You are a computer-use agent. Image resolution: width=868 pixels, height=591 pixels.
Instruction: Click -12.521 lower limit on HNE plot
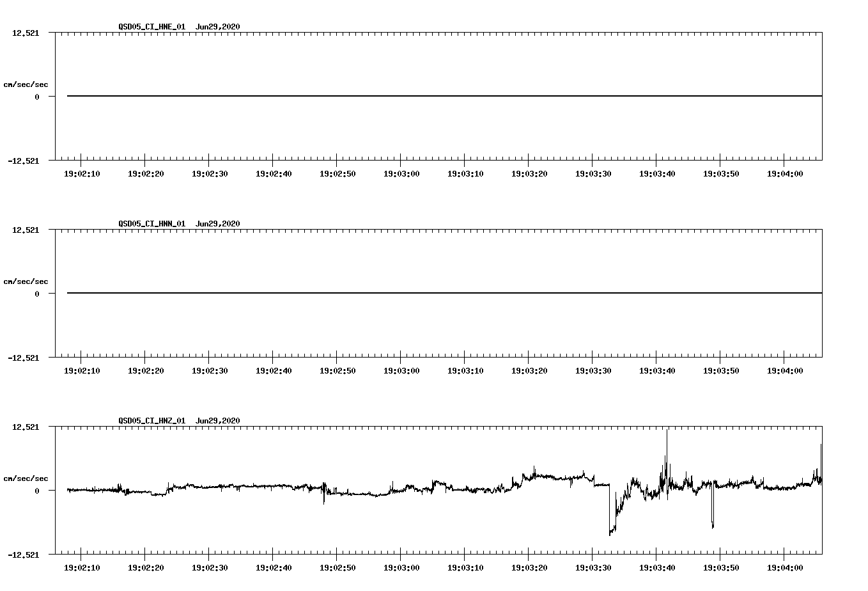(x=24, y=161)
